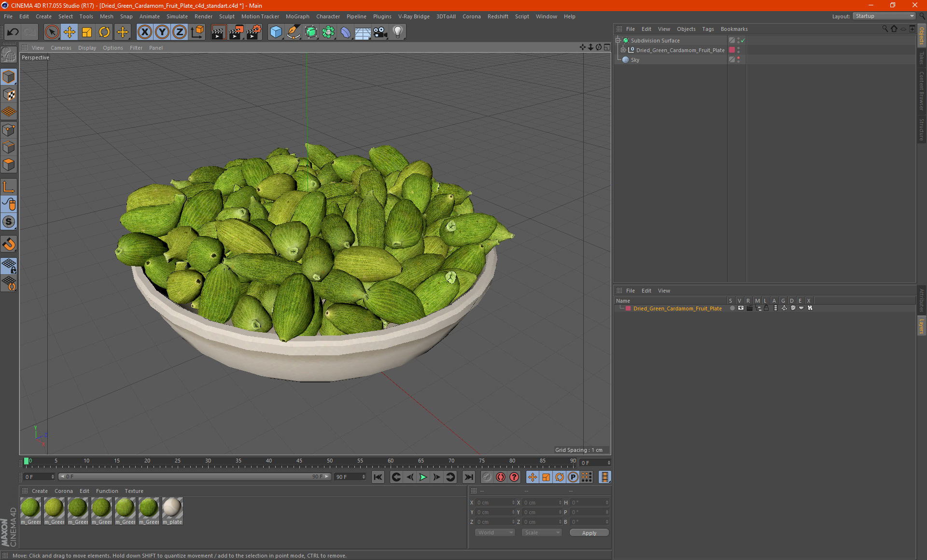
Task: Toggle Z axis lock
Action: pyautogui.click(x=180, y=32)
